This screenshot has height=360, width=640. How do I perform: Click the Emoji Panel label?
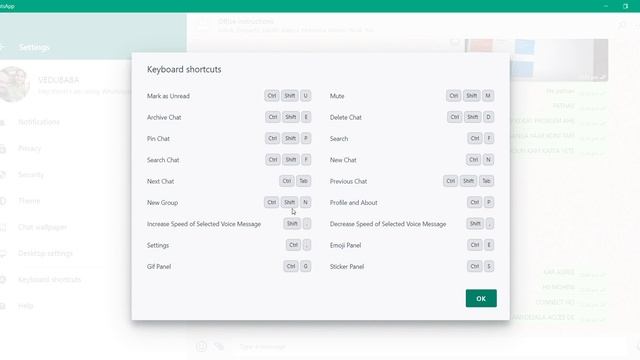tap(345, 245)
